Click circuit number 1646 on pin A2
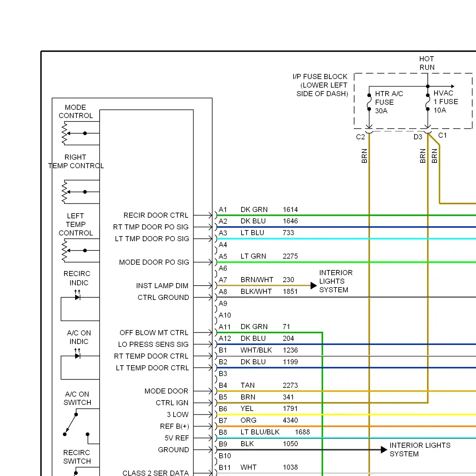The width and height of the screenshot is (476, 476). coord(290,221)
